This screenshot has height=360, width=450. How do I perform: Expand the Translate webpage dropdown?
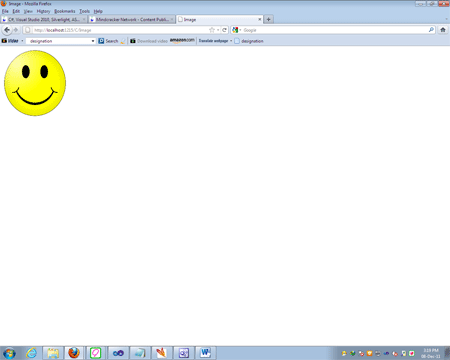[231, 41]
